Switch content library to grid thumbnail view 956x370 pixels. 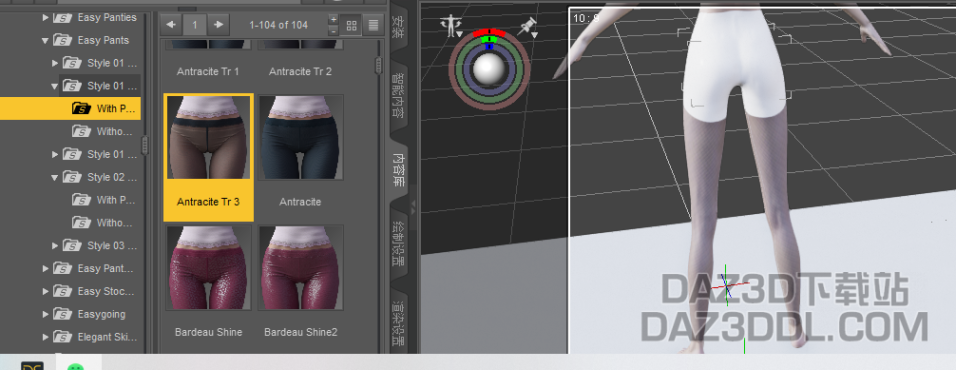point(351,26)
